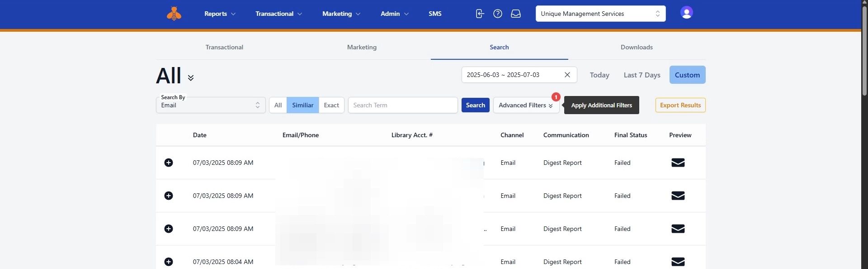Expand the first row plus icon
Image resolution: width=868 pixels, height=269 pixels.
(169, 163)
